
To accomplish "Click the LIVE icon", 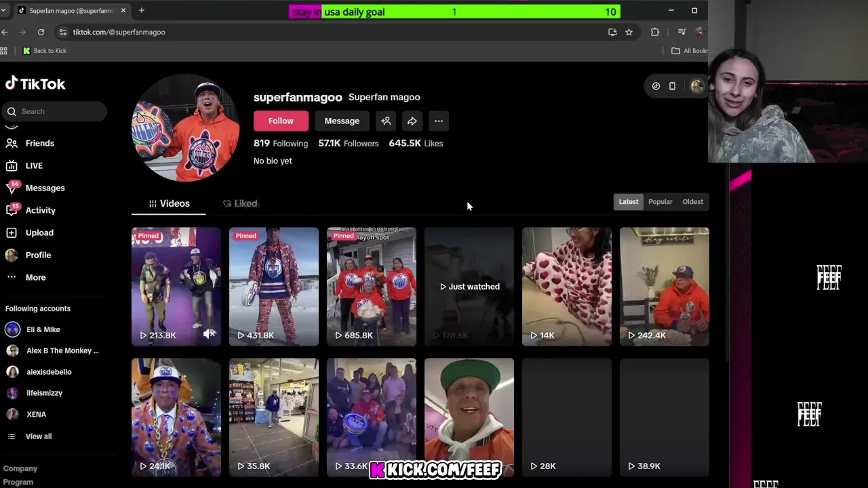I will point(12,165).
